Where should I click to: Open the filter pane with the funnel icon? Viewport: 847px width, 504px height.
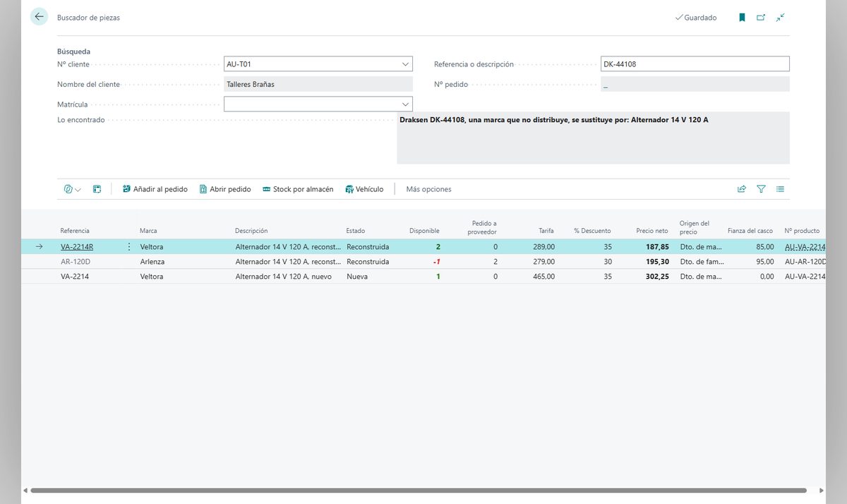coord(761,189)
